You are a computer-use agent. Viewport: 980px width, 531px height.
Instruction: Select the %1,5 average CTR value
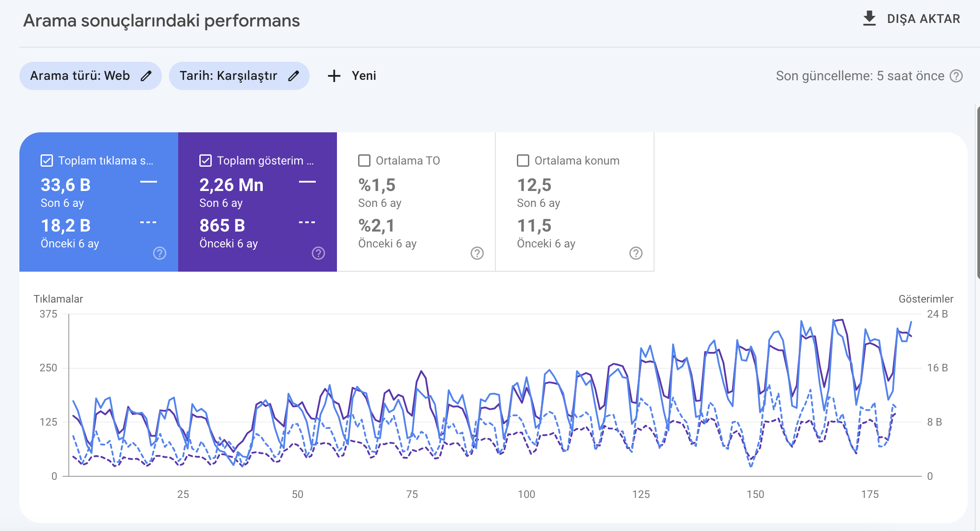point(377,185)
